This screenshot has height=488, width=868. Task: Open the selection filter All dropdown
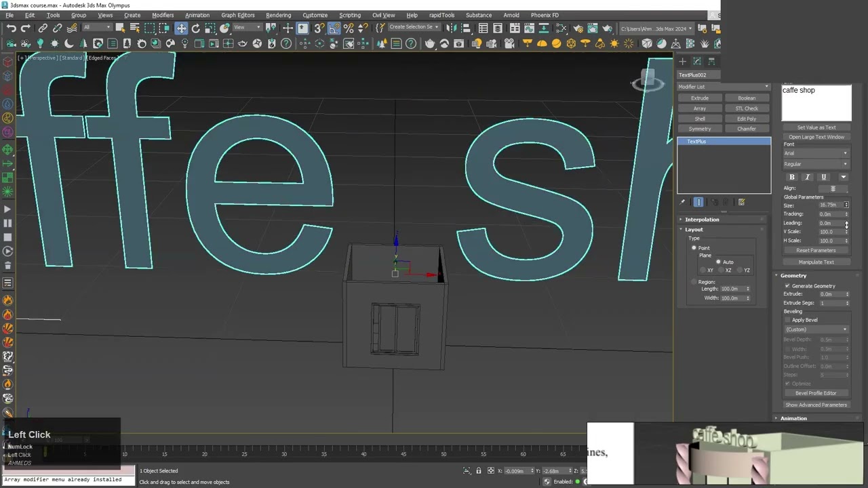point(96,28)
